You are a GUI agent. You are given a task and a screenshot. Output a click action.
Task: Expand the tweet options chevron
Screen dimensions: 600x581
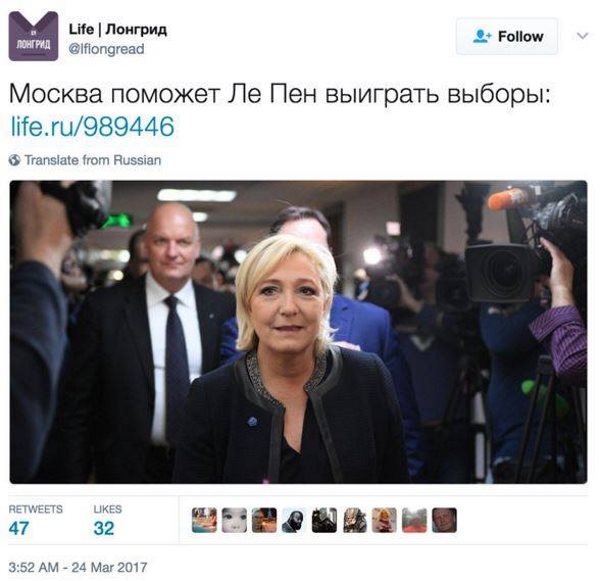click(x=582, y=36)
